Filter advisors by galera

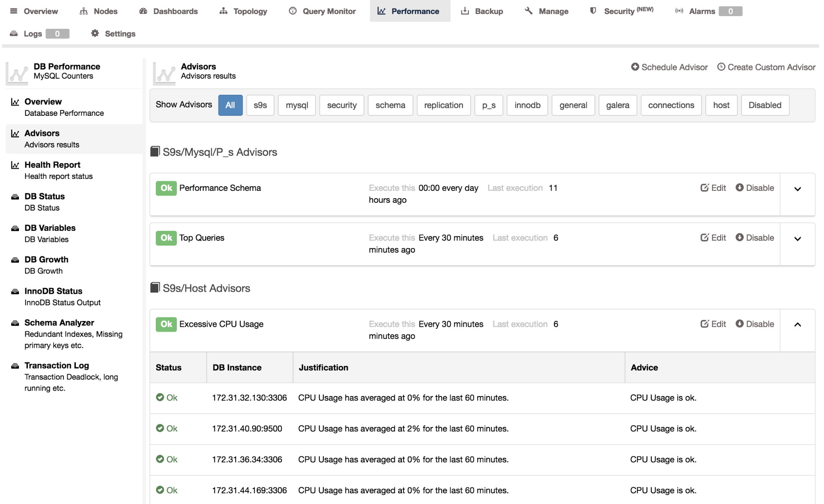pyautogui.click(x=617, y=105)
